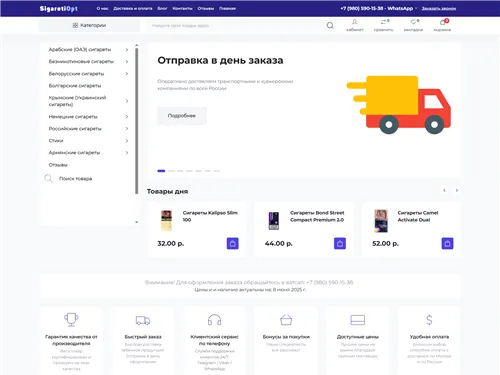
Task: Show next items in Товары дня
Action: pos(457,190)
